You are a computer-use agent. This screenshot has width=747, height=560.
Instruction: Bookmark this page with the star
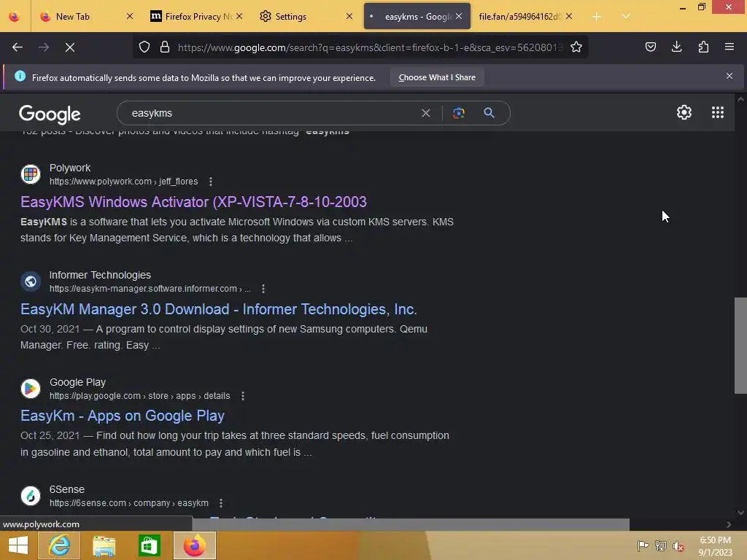(576, 47)
